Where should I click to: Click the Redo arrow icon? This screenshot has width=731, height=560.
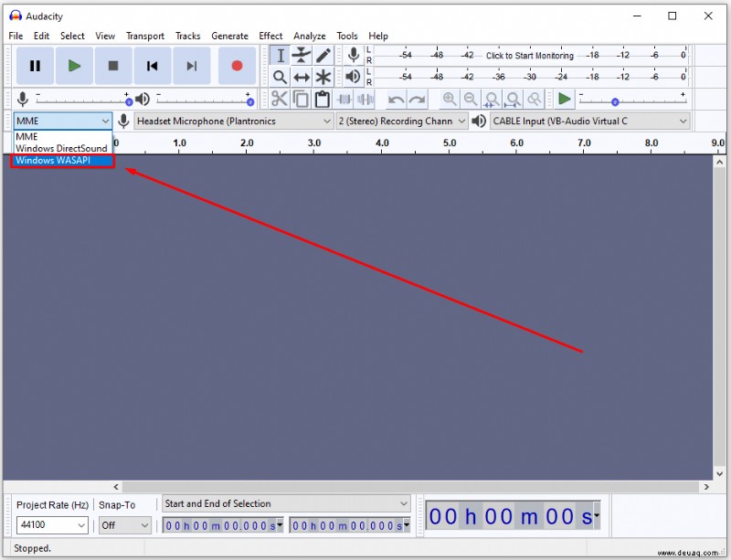coord(418,99)
